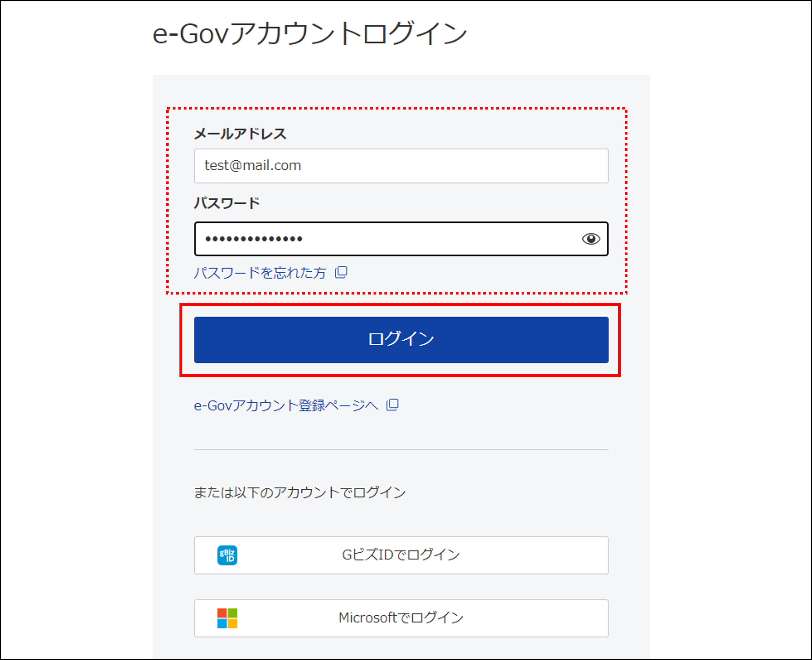The image size is (812, 660).
Task: Click the password input field
Action: click(x=401, y=239)
